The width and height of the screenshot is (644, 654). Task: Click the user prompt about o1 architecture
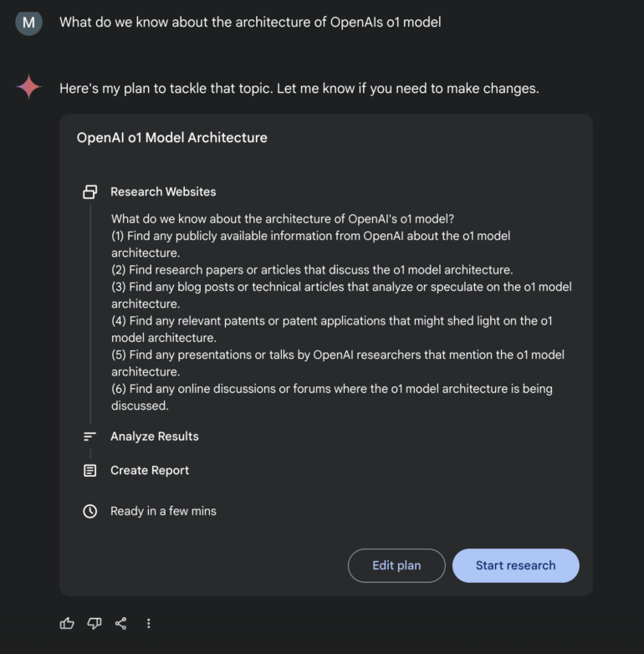250,23
